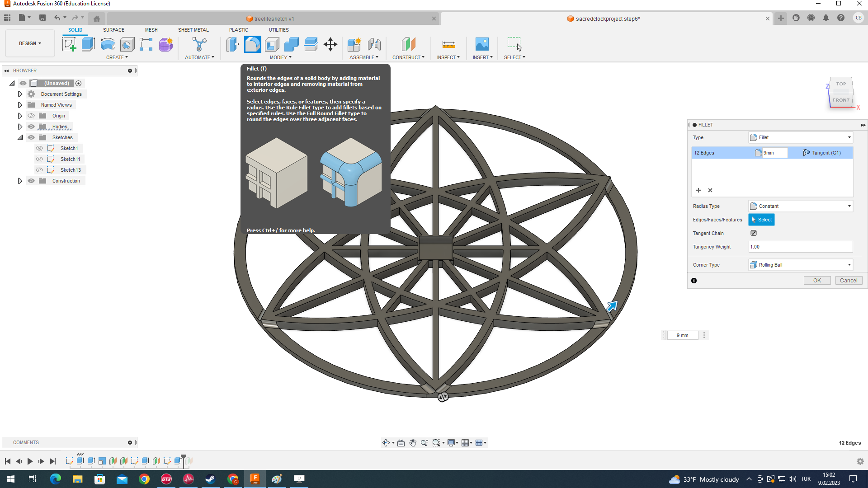Viewport: 868px width, 488px height.
Task: Click Cancel in Fillet dialog
Action: point(849,281)
